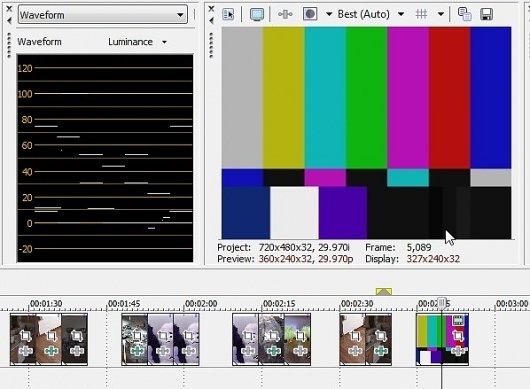Click the Waveform label under scope selector
The image size is (530, 389).
pyautogui.click(x=40, y=42)
